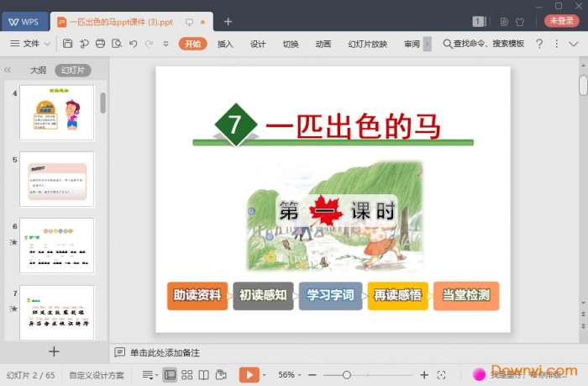
Task: Open the 审阅 ribbon tab
Action: 412,44
